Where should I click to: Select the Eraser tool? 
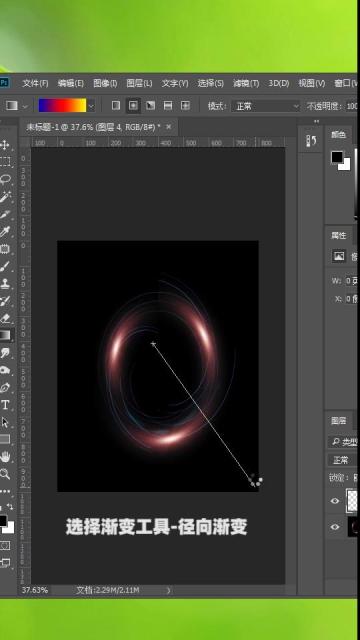tap(5, 318)
